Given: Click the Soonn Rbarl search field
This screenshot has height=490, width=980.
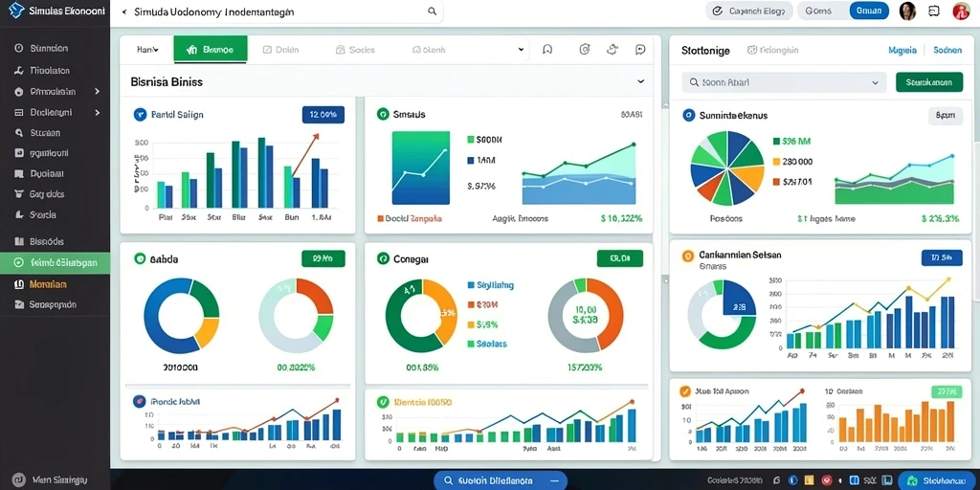Looking at the screenshot, I should pyautogui.click(x=784, y=82).
